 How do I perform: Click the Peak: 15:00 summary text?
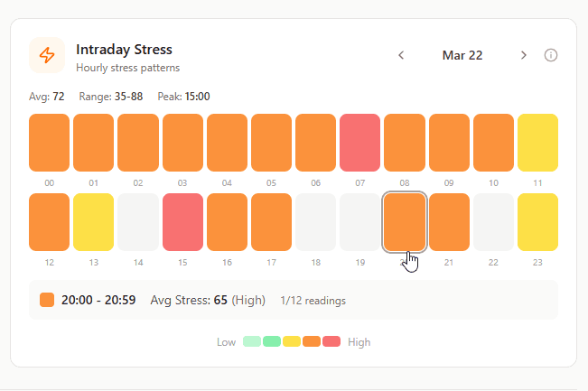click(x=184, y=97)
